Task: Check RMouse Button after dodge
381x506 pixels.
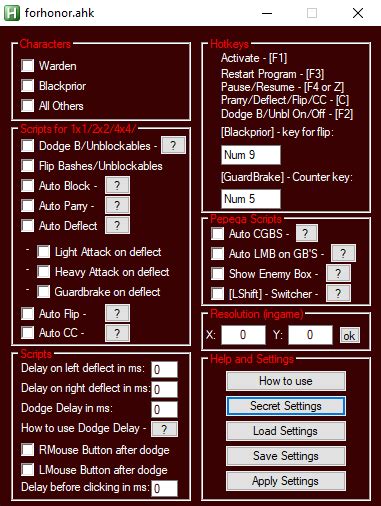Action: pos(27,450)
